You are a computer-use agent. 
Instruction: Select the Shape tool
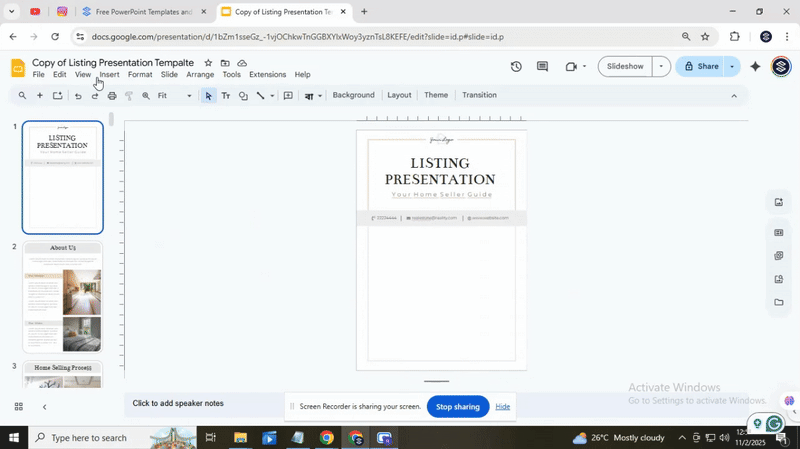coord(243,96)
